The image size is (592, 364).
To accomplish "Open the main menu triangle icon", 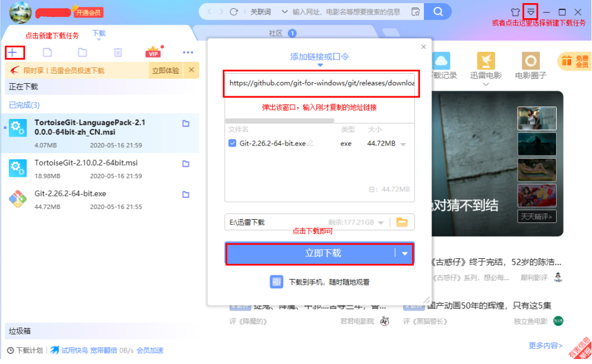I will point(531,12).
